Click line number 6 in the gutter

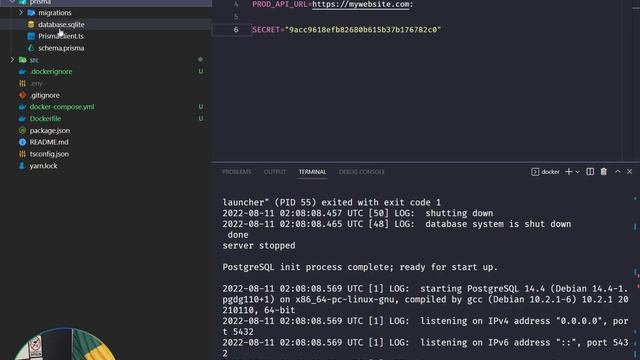coord(236,30)
